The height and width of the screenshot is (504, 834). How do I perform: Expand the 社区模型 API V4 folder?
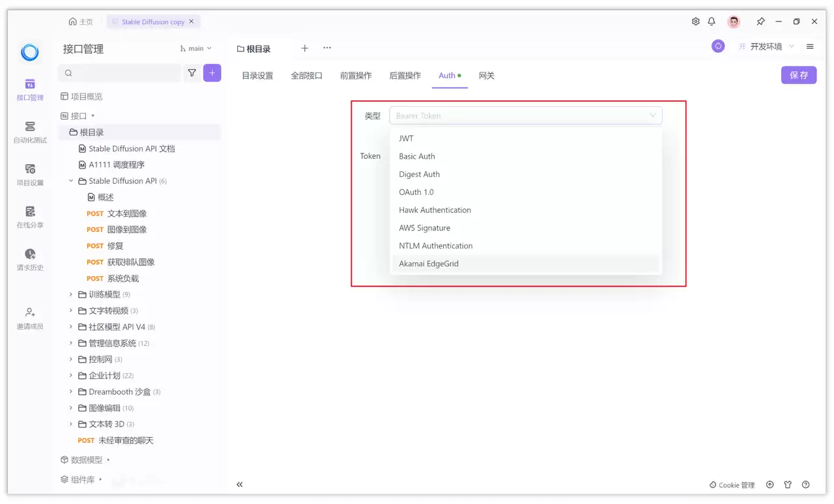[71, 327]
